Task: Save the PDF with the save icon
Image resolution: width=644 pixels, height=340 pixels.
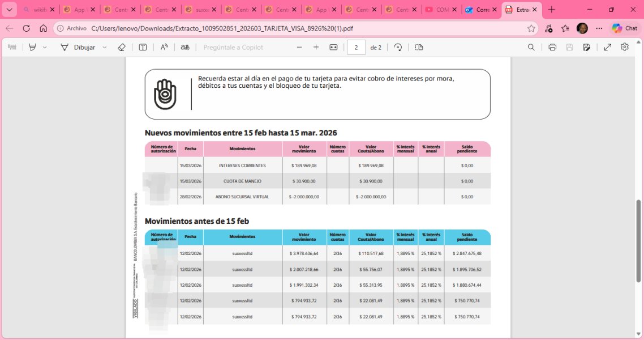Action: (569, 47)
